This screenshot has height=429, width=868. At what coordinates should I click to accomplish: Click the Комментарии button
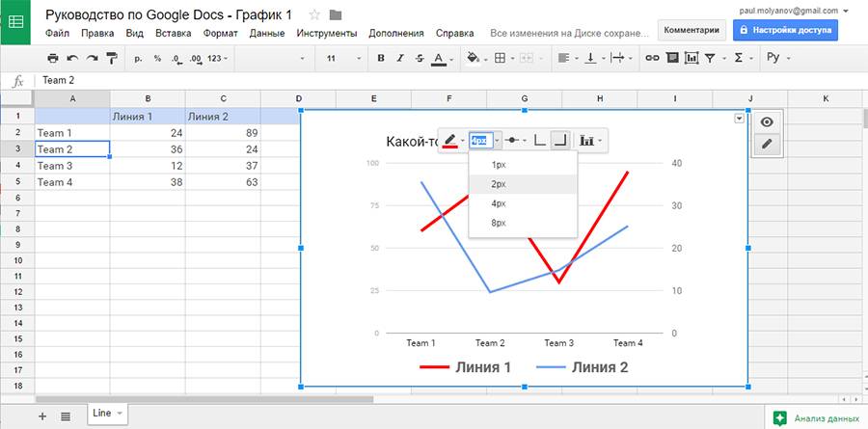pyautogui.click(x=692, y=30)
